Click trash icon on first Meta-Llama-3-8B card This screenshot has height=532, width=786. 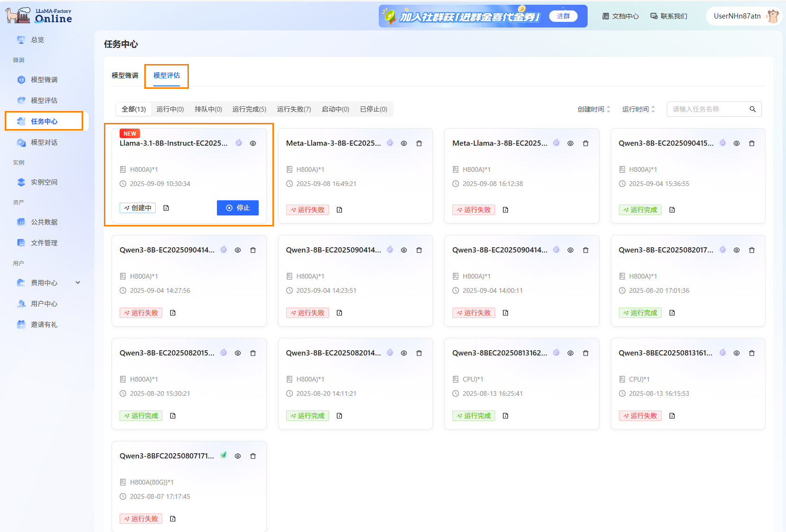click(x=419, y=143)
